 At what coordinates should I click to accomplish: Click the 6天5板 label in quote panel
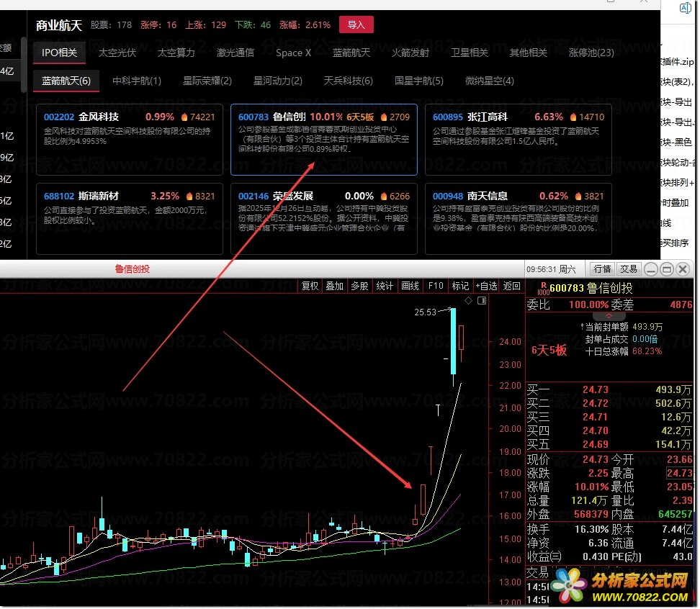pos(549,351)
